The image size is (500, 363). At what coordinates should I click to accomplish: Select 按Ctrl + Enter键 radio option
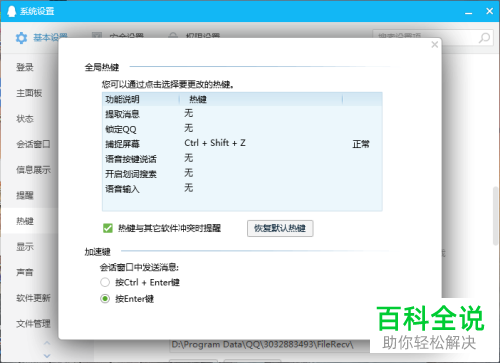[105, 282]
